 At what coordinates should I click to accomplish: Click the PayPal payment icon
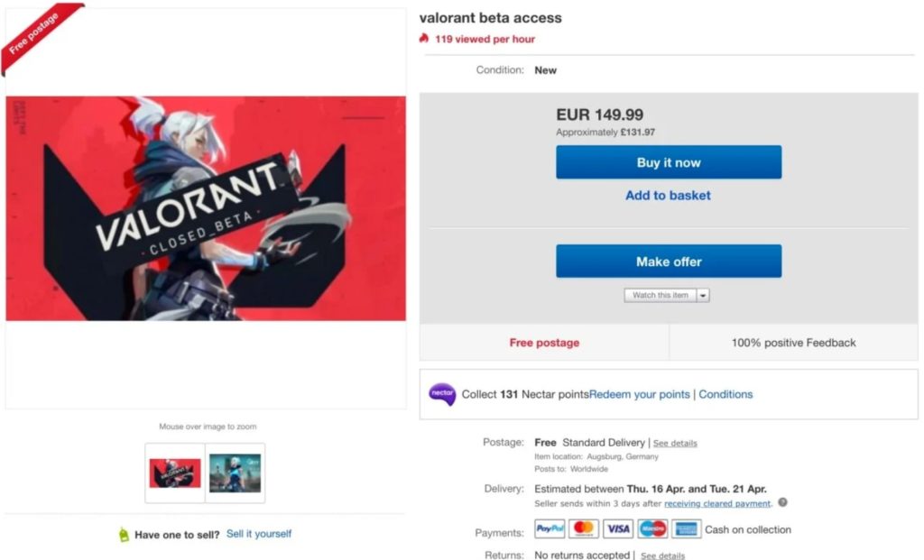click(x=550, y=529)
